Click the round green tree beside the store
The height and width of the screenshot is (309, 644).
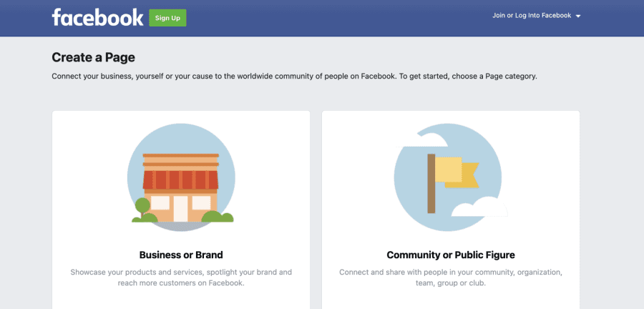pos(142,207)
